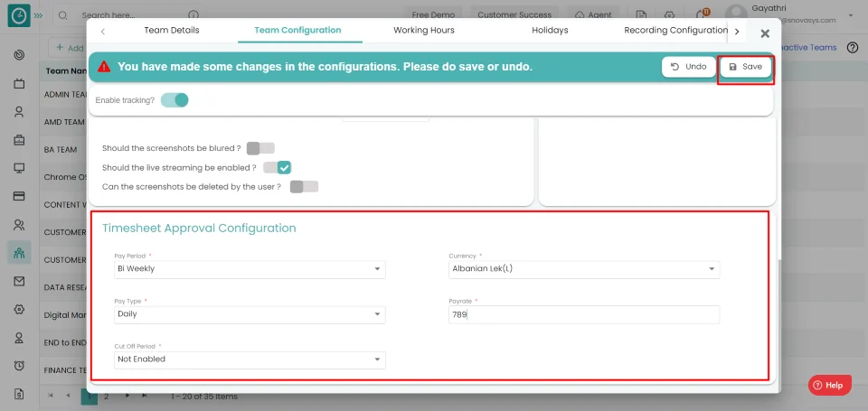The image size is (868, 411).
Task: Open the Pay Period dropdown
Action: 250,269
